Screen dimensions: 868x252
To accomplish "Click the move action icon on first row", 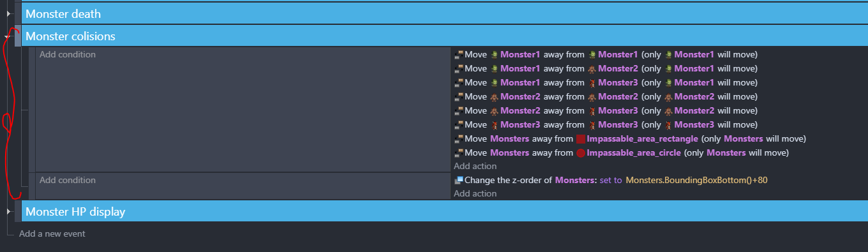I will point(458,55).
